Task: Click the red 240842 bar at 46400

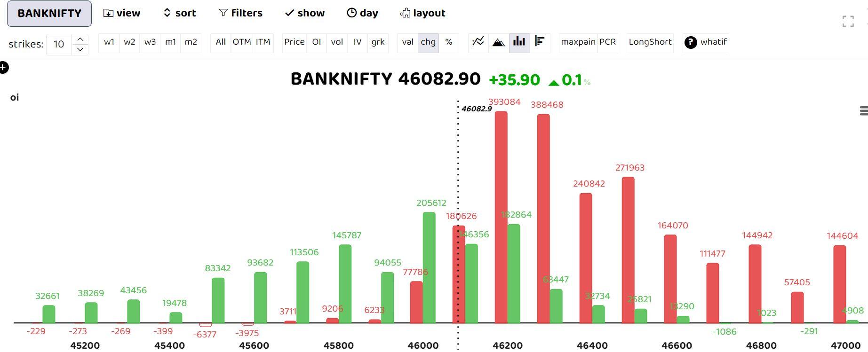Action: click(x=586, y=258)
